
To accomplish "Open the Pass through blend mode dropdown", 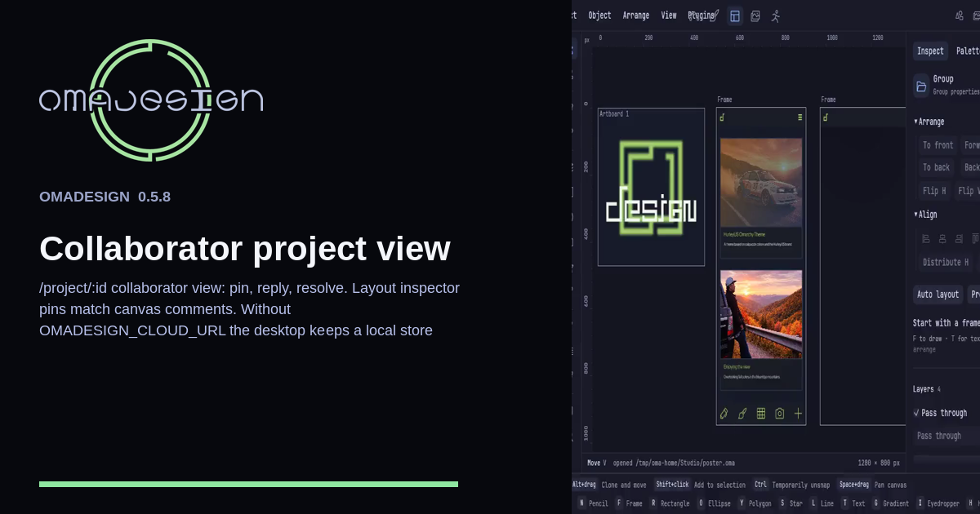I will 947,436.
